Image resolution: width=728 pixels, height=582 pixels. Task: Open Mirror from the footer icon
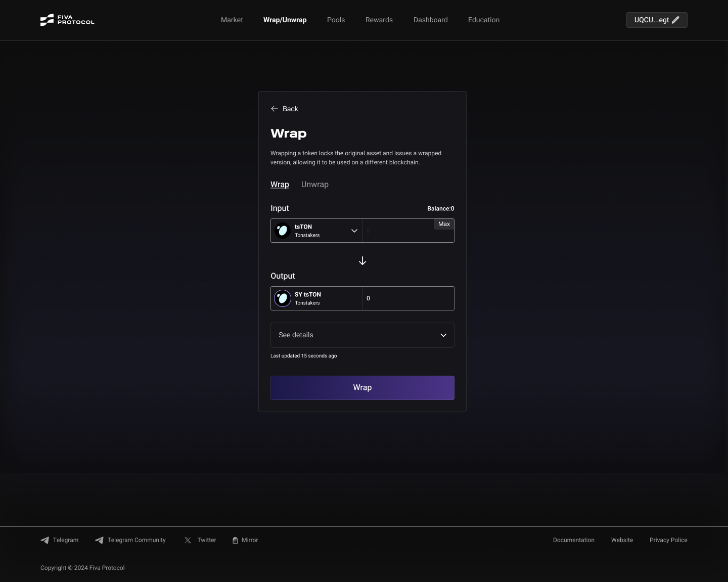pyautogui.click(x=235, y=540)
